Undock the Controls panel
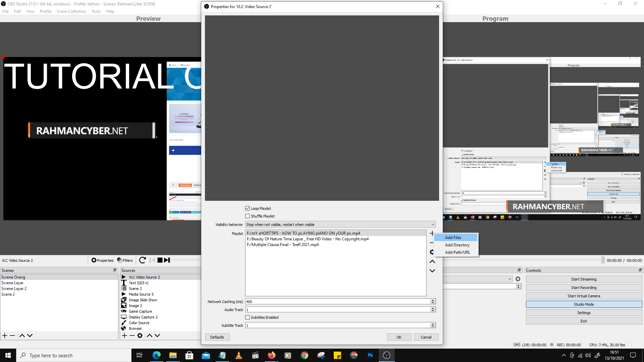 click(640, 270)
